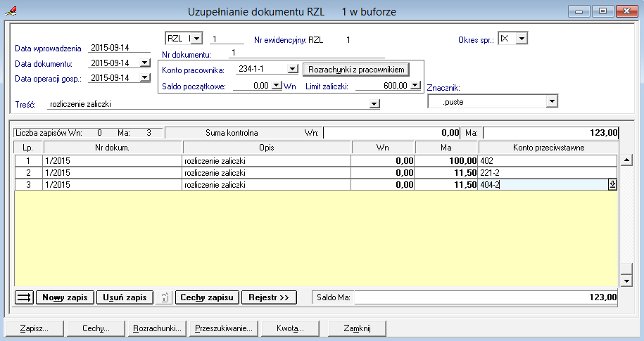This screenshot has height=341, width=644.
Task: Click row 3 Lp. cell
Action: point(28,185)
